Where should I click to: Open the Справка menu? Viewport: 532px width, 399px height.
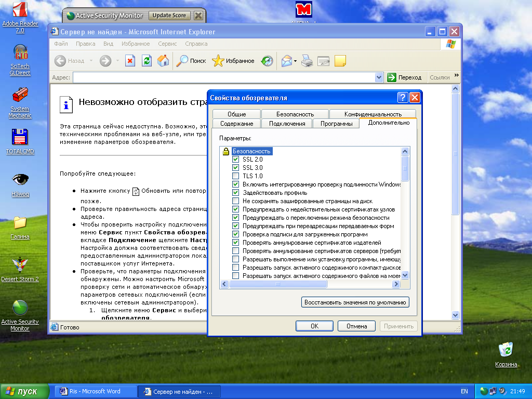pyautogui.click(x=196, y=44)
